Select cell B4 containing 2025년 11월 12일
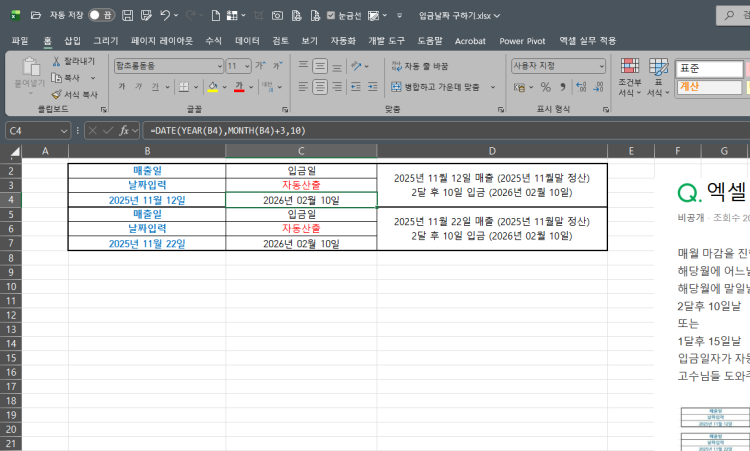Screen dimensions: 750x451 [x=147, y=200]
